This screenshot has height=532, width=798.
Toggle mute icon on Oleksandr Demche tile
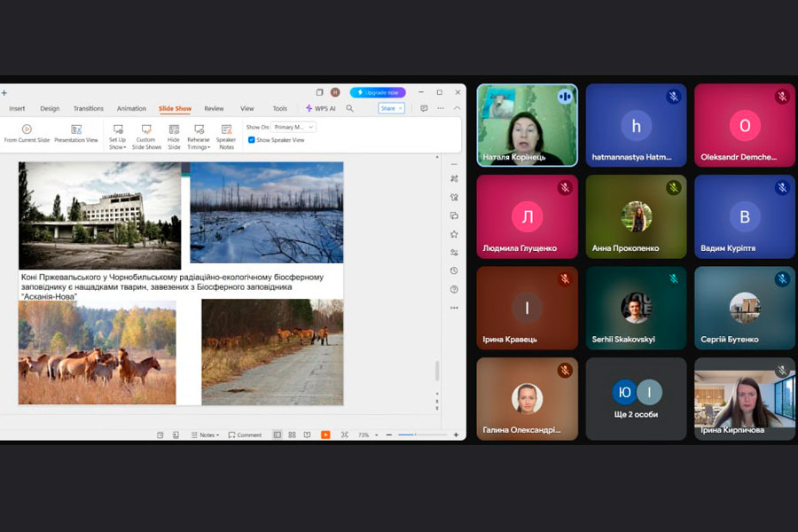(781, 97)
